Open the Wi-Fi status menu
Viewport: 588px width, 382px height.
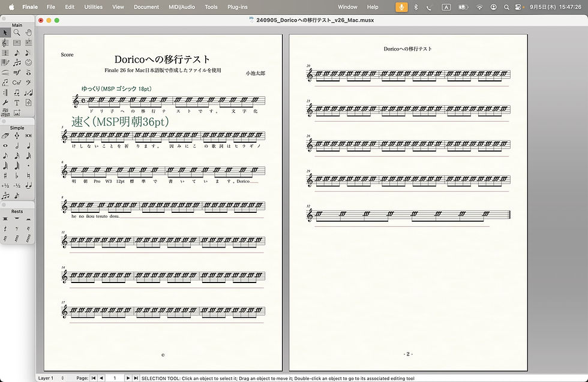pyautogui.click(x=479, y=7)
